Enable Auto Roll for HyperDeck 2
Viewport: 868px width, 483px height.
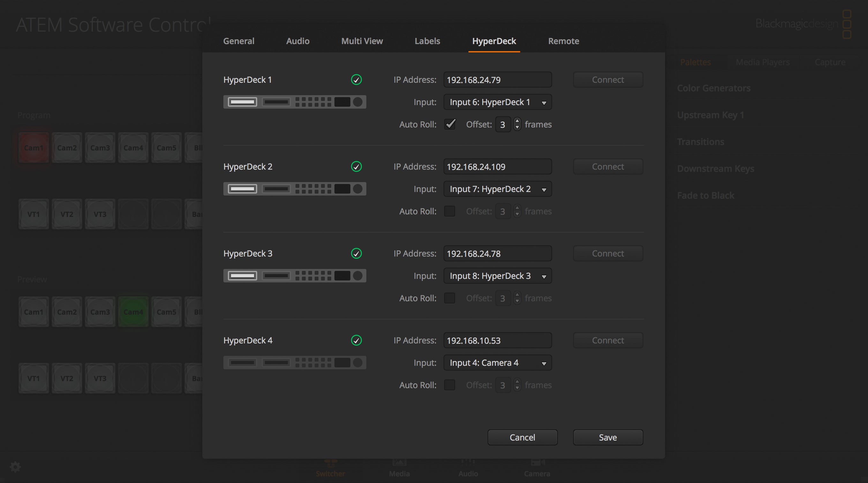[450, 211]
